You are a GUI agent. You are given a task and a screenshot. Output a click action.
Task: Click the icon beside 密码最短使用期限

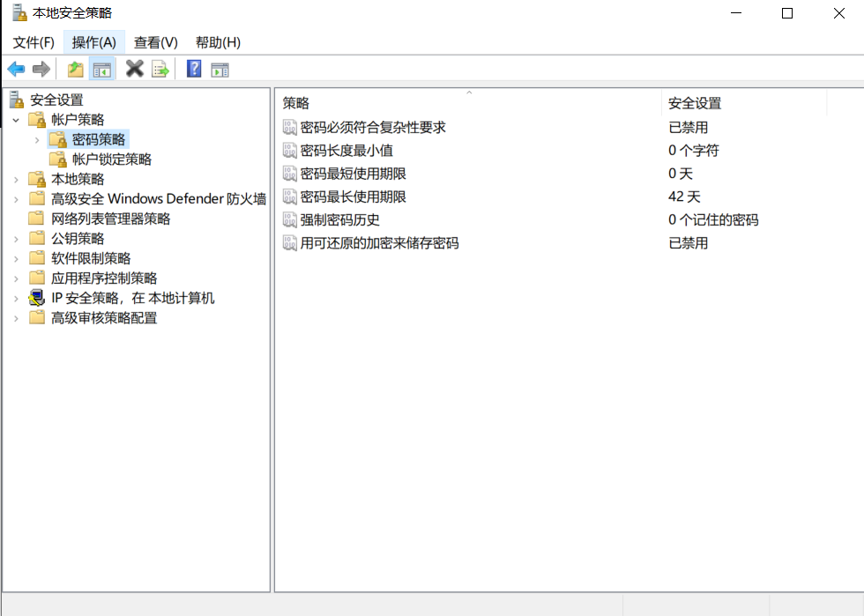pyautogui.click(x=290, y=174)
